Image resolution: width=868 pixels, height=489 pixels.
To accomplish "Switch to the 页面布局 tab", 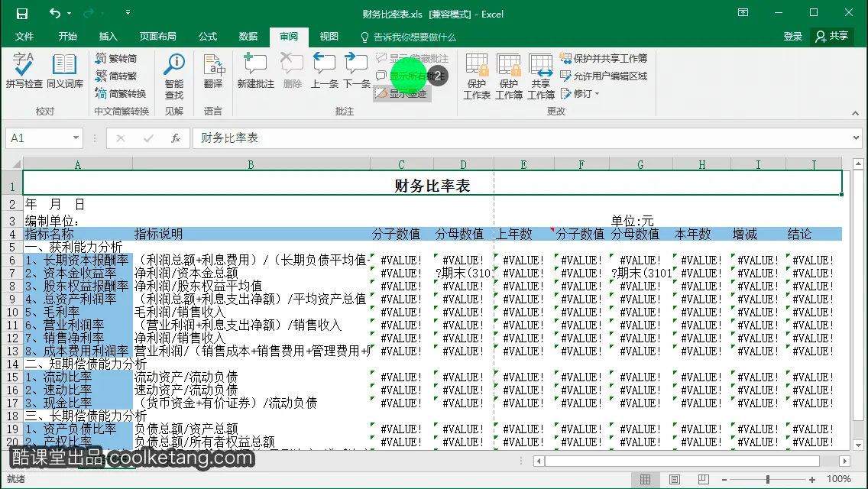I will click(157, 37).
